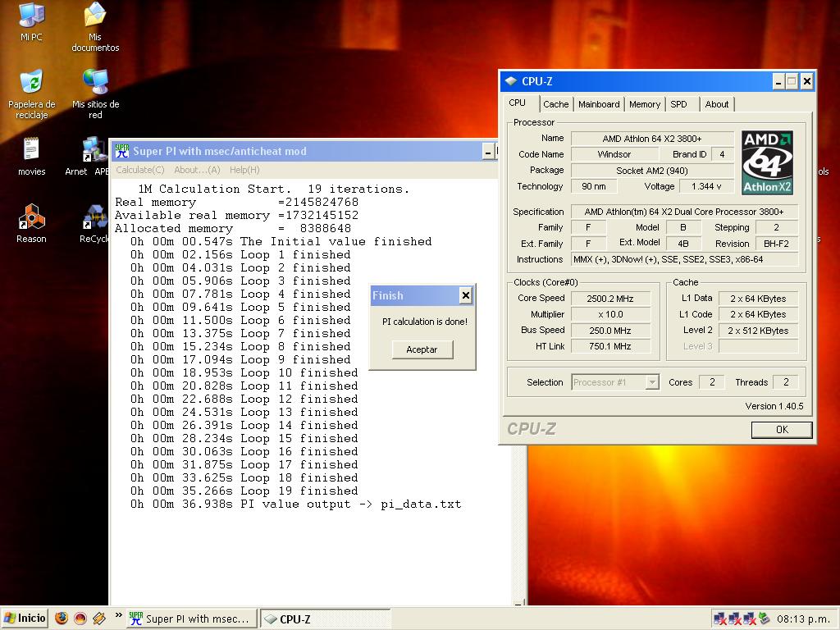Click the AMD Athlon 64 X2 logo
Image resolution: width=840 pixels, height=630 pixels.
pyautogui.click(x=767, y=163)
